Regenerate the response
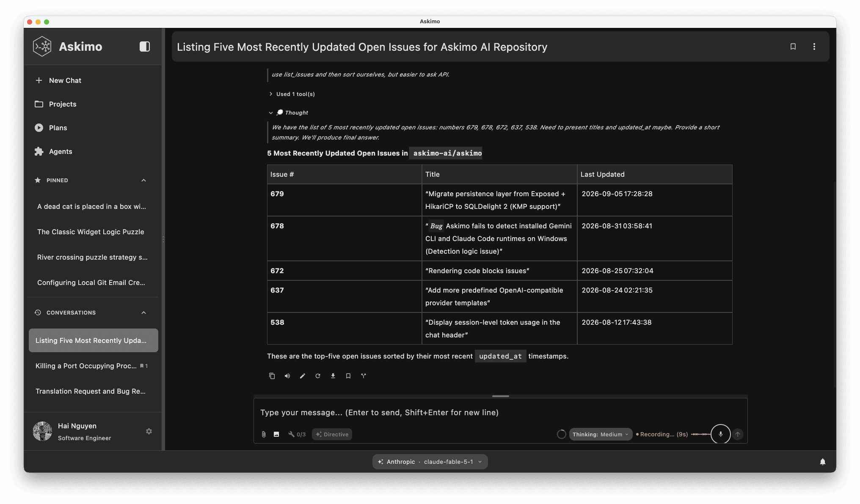 point(318,376)
